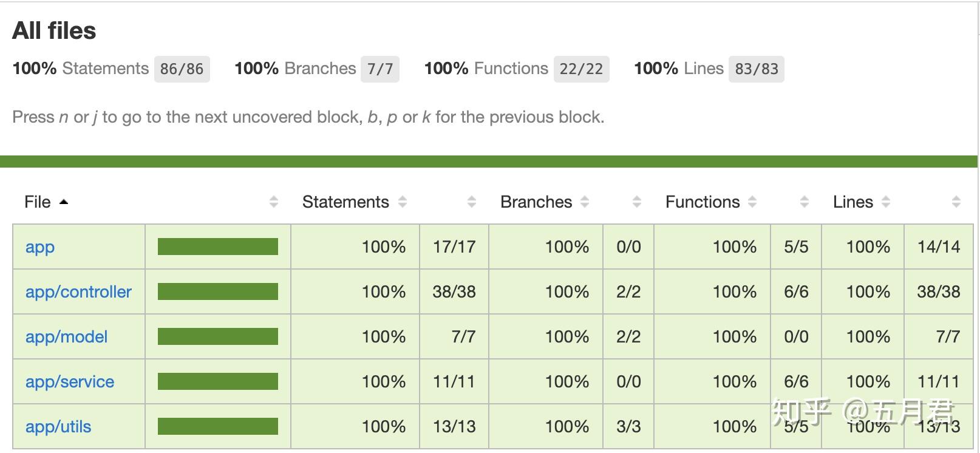The width and height of the screenshot is (980, 453).
Task: Click the app/controller coverage progress bar
Action: point(218,291)
